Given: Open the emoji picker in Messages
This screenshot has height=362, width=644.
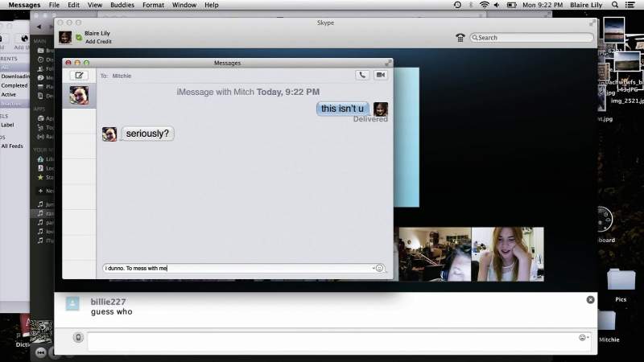Looking at the screenshot, I should [x=379, y=268].
